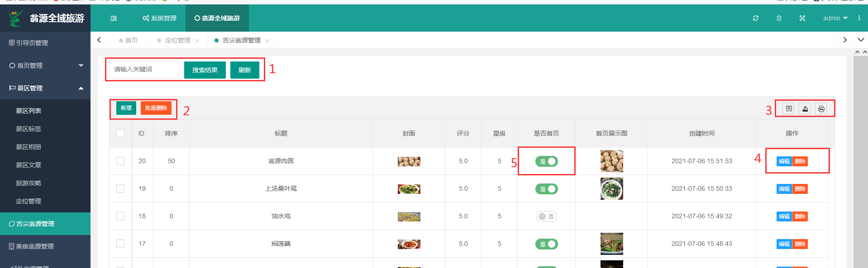Enter fullscreen via the header expand icon

pos(802,18)
